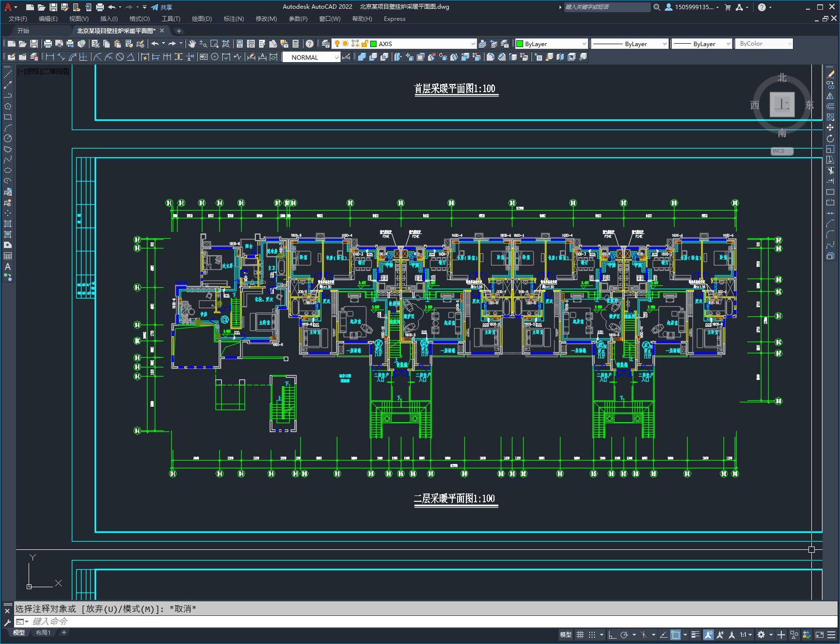Activate the Pan hand tool
Screen dimensions: 840x644
pyautogui.click(x=192, y=44)
